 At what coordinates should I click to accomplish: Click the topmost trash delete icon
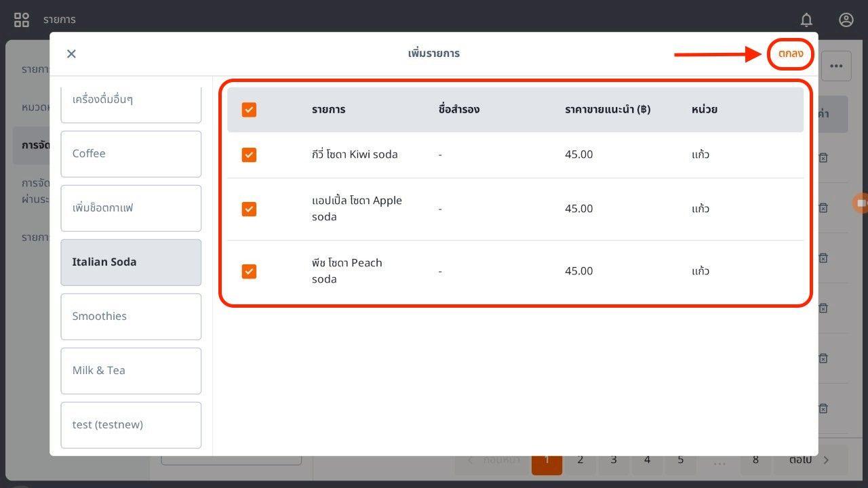coord(823,157)
